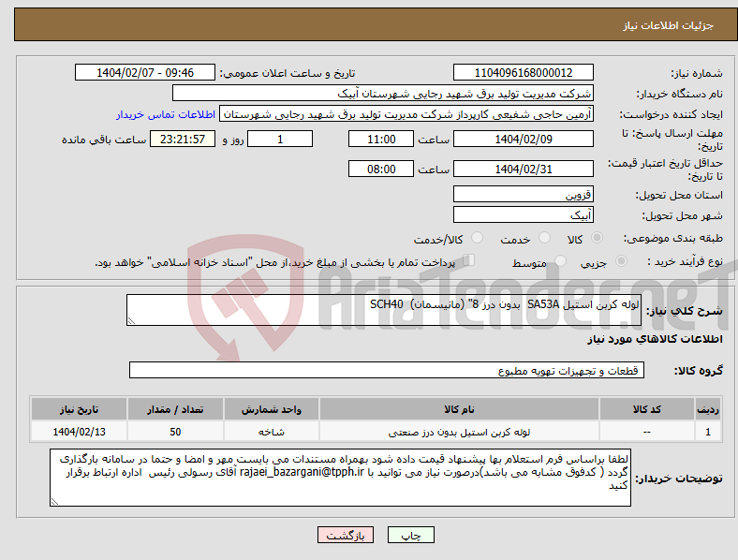Select the کالا/خدمت radio button
Screen dimensions: 738x560
[477, 238]
